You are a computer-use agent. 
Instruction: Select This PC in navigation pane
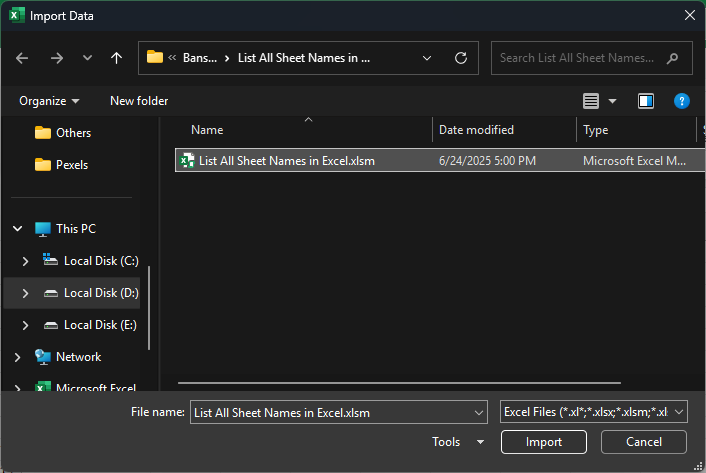pos(65,229)
